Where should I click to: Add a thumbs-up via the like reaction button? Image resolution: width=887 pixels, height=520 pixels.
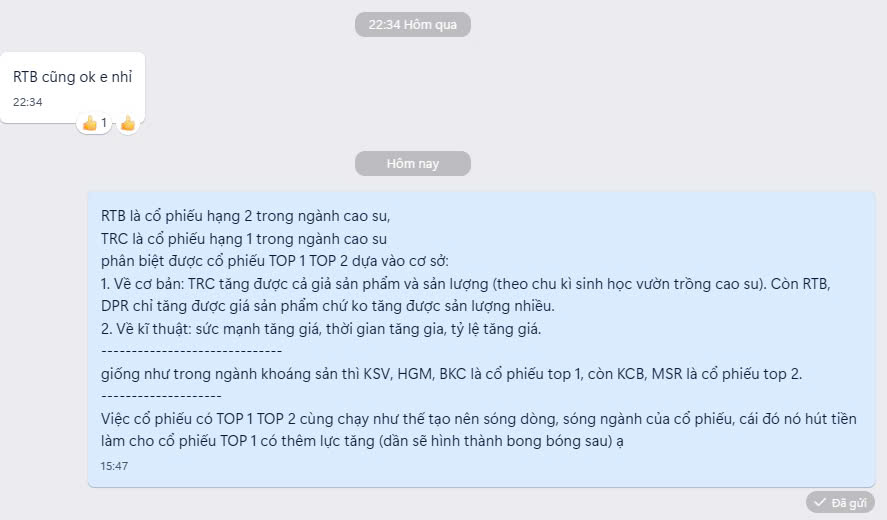(x=128, y=123)
